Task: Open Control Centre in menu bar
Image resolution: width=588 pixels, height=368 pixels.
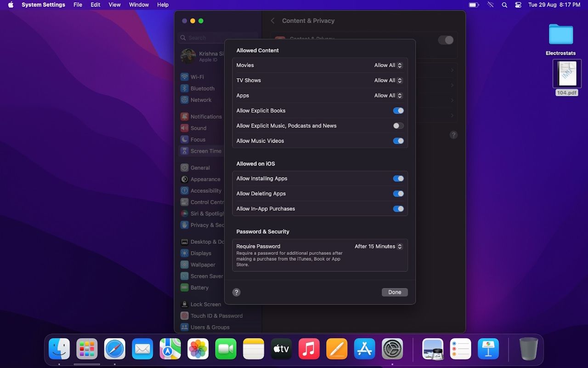Action: [518, 5]
